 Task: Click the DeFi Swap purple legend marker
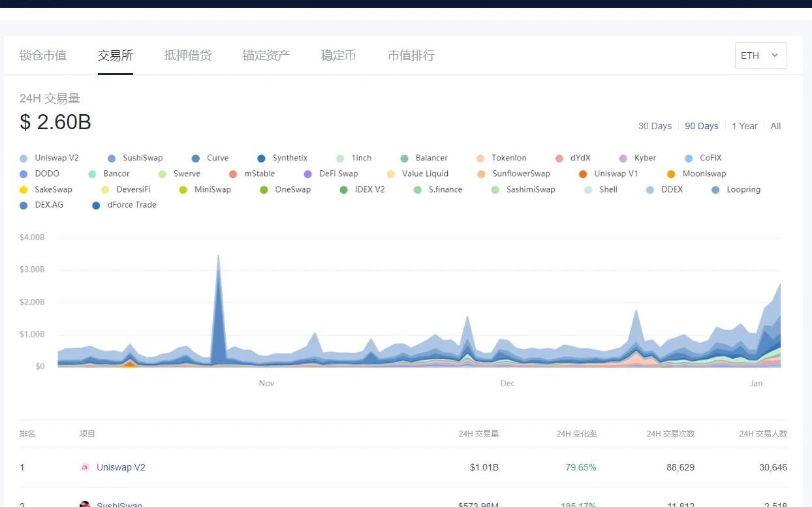[308, 174]
